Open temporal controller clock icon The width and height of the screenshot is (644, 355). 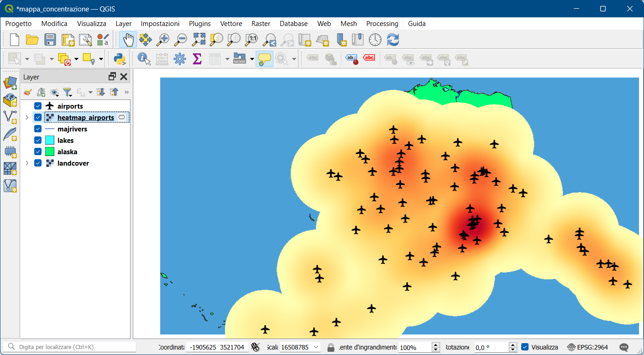[375, 40]
